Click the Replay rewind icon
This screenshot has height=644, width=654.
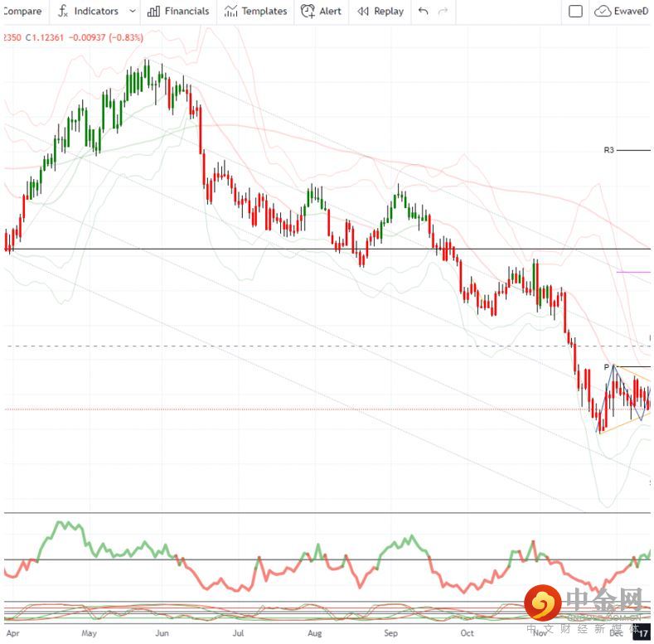[x=363, y=12]
